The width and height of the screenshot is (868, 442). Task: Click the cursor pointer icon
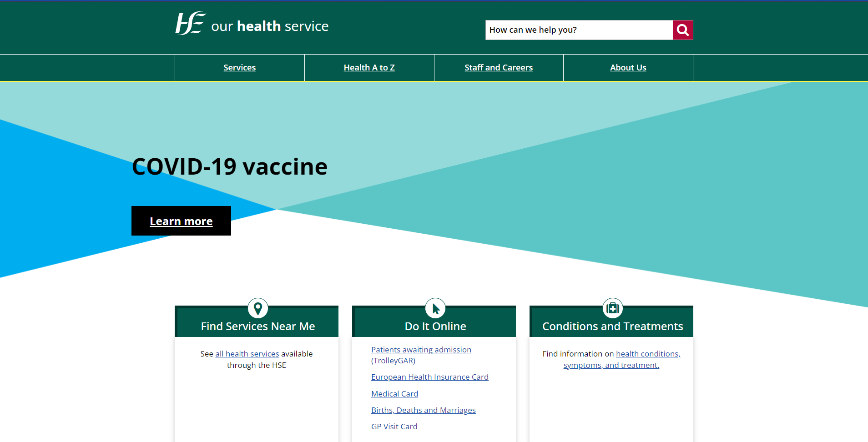pyautogui.click(x=435, y=308)
